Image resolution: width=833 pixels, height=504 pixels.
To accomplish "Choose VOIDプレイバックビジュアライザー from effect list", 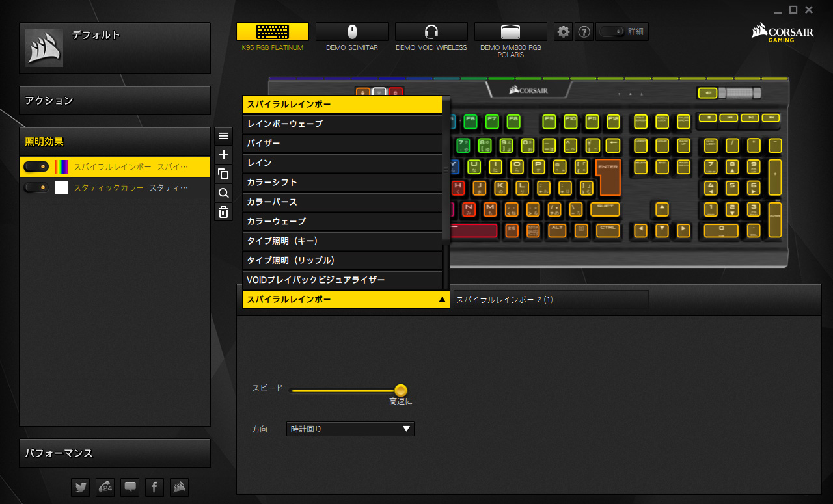I will tap(342, 280).
